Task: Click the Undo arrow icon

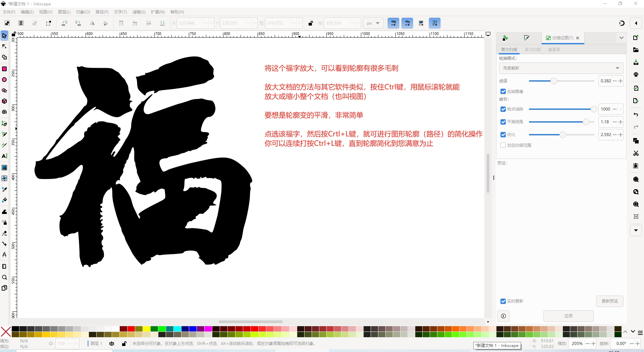Action: [636, 115]
